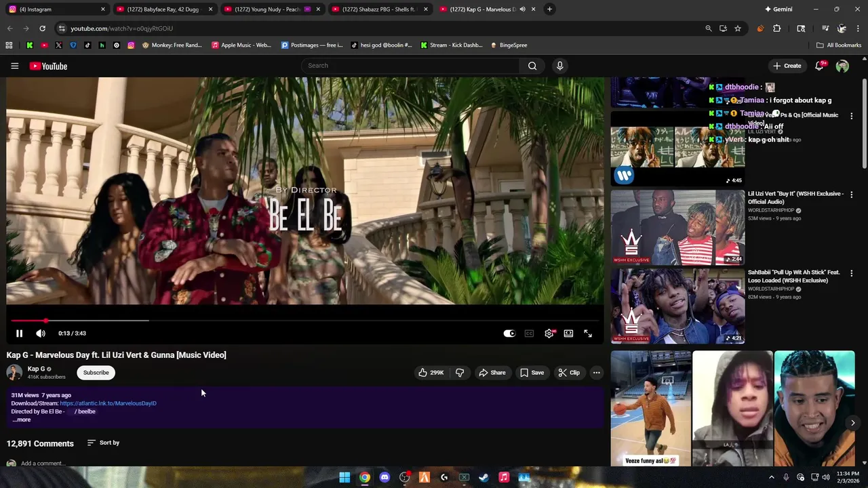The height and width of the screenshot is (488, 868).
Task: Open the Sort by comments dropdown
Action: [103, 443]
